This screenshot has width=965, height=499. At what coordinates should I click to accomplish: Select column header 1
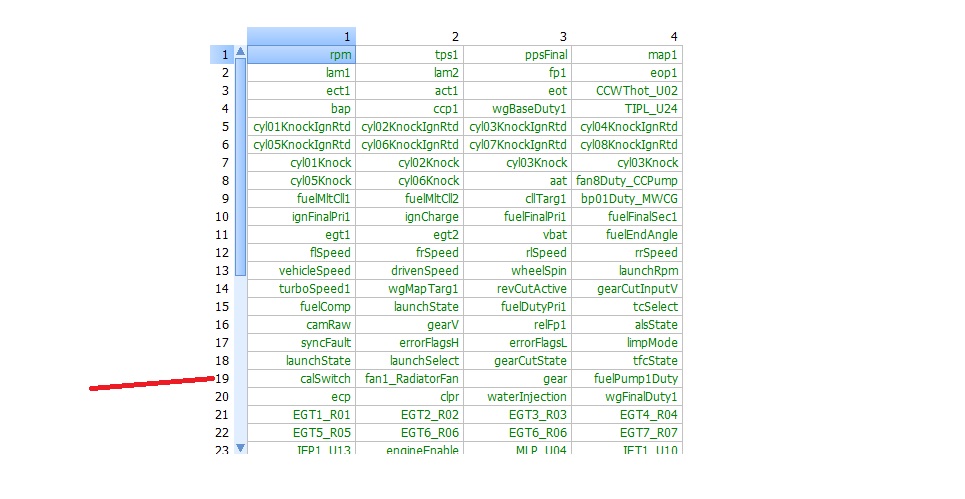[x=301, y=36]
